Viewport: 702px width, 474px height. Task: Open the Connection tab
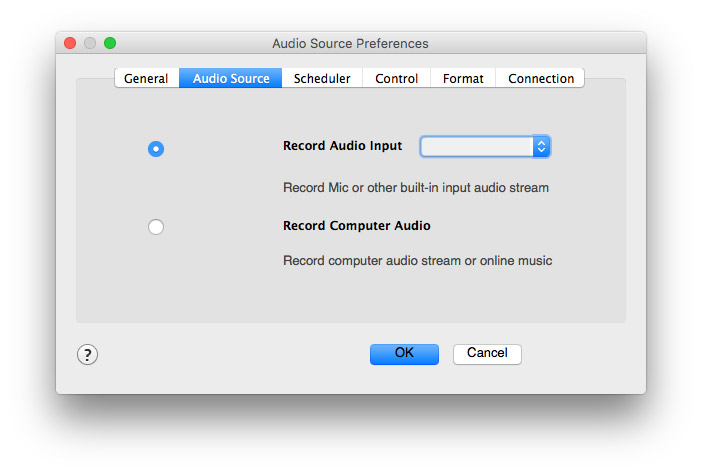pyautogui.click(x=541, y=78)
